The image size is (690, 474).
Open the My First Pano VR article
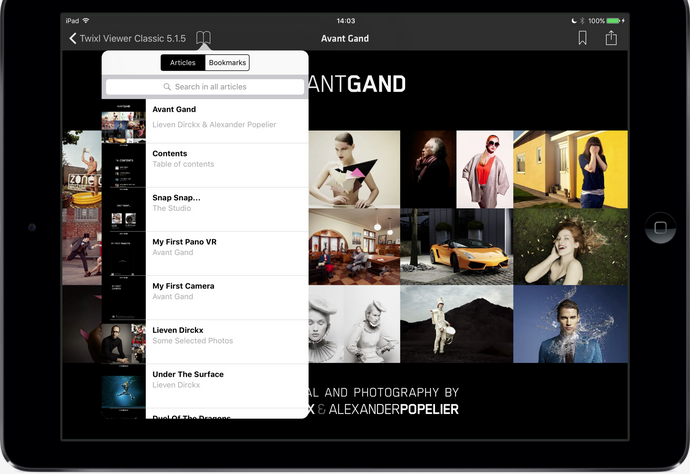[x=205, y=254]
